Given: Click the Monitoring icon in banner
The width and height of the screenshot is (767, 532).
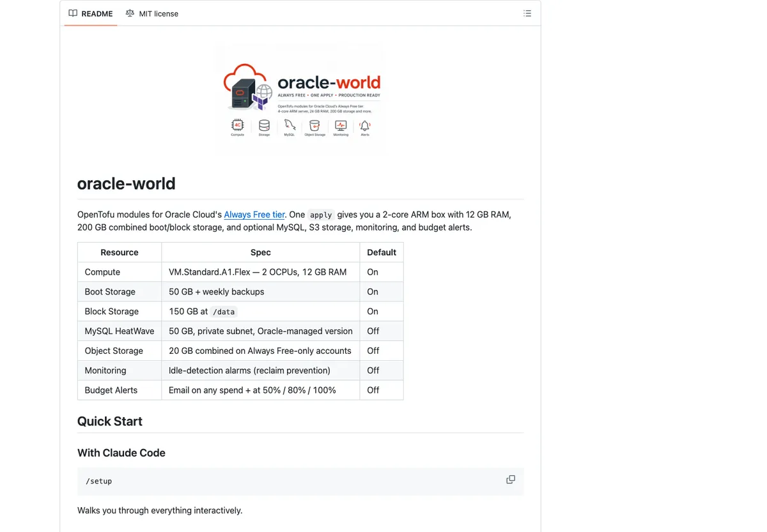Looking at the screenshot, I should pos(341,126).
